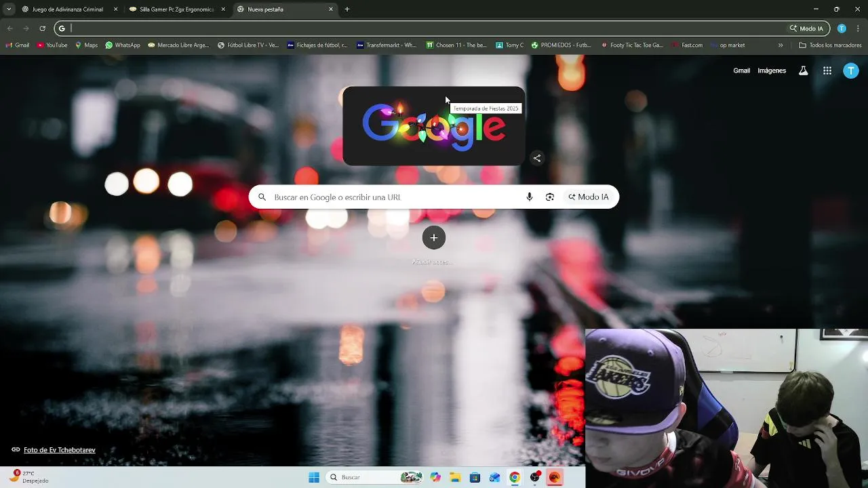868x488 pixels.
Task: Start voice search with microphone icon
Action: (530, 197)
